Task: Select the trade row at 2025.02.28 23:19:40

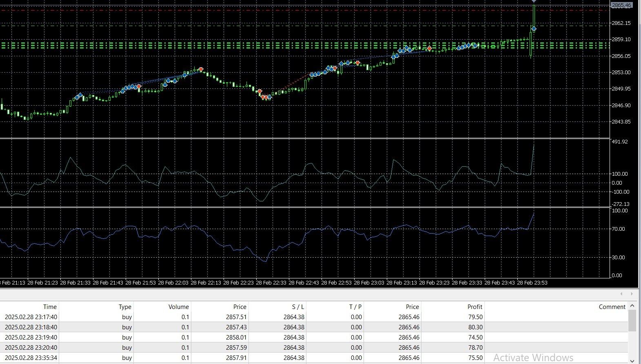Action: pyautogui.click(x=314, y=337)
